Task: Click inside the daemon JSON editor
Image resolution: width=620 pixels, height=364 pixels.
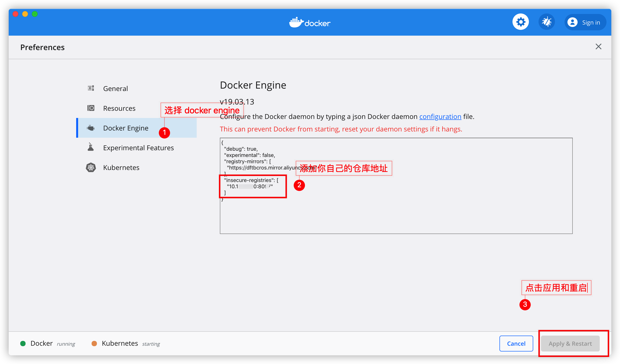Action: [396, 186]
